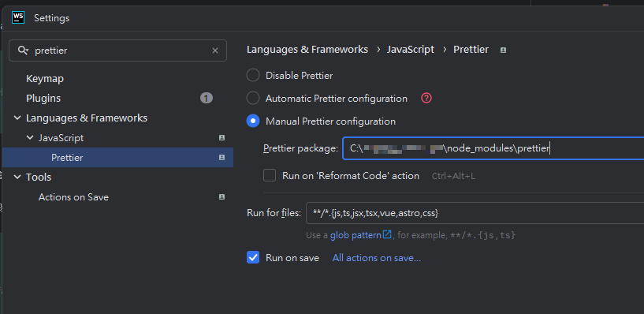Open the All actions on save link
The image size is (644, 314).
coord(377,258)
